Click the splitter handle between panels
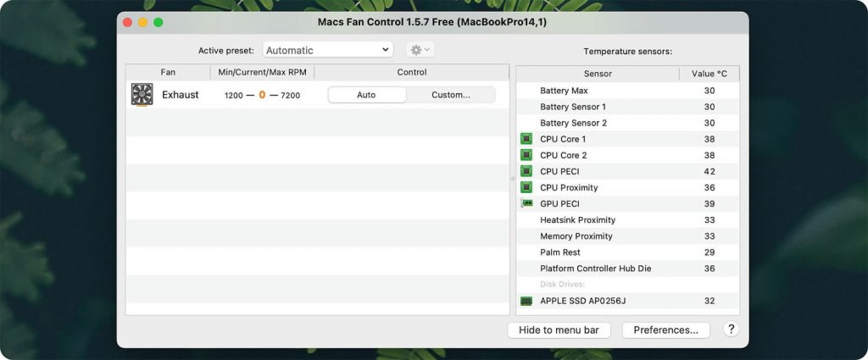868x360 pixels. 513,179
